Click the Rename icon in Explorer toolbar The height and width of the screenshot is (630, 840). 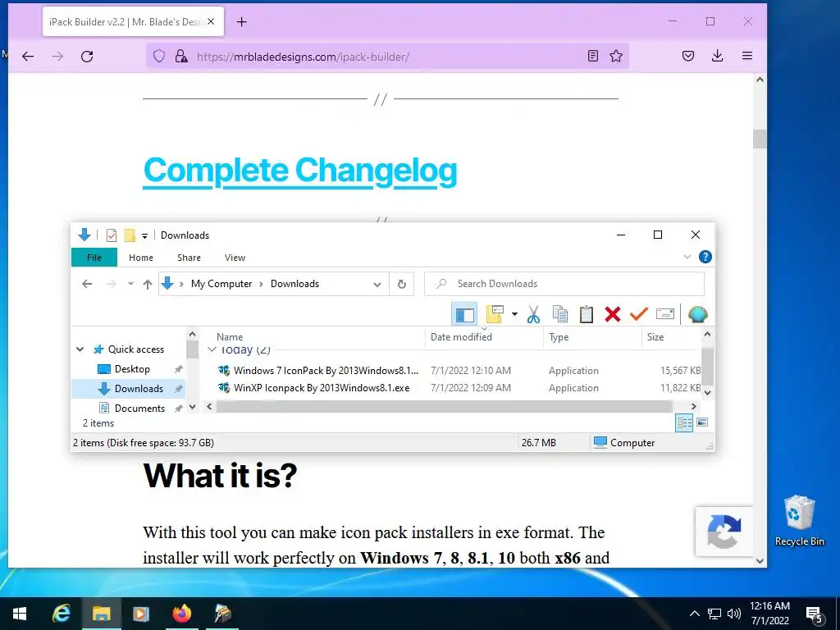[x=664, y=314]
